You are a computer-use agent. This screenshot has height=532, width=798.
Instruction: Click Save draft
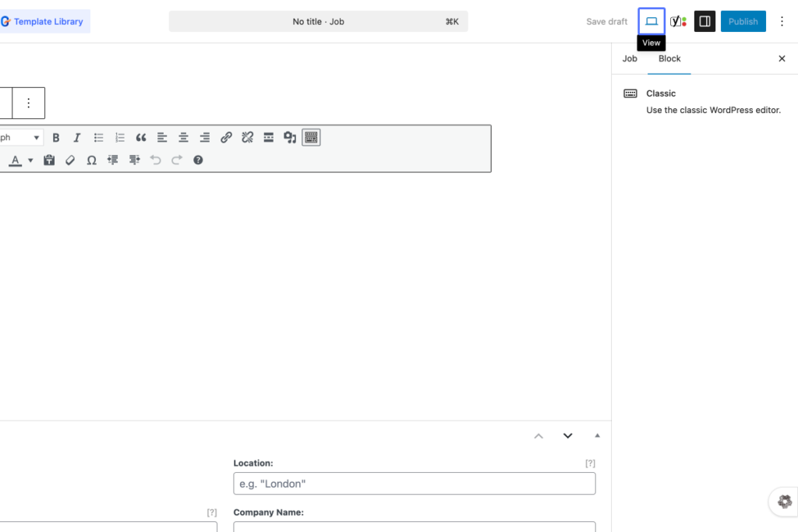pos(606,21)
